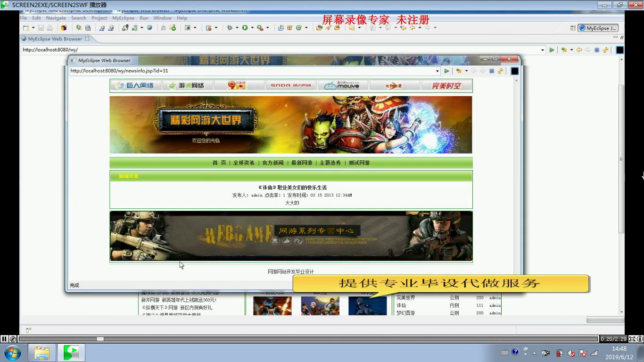Click the 巨人网络 partner logo

click(136, 85)
